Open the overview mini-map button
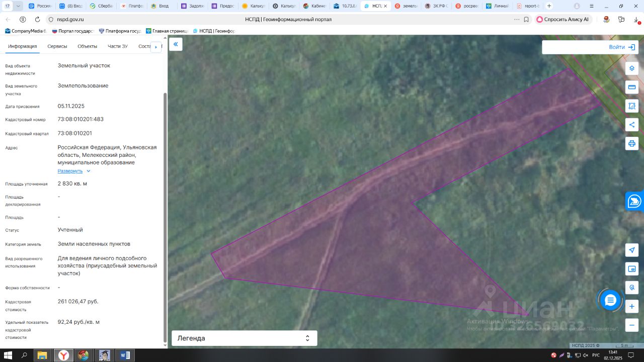644x362 pixels. point(632,268)
